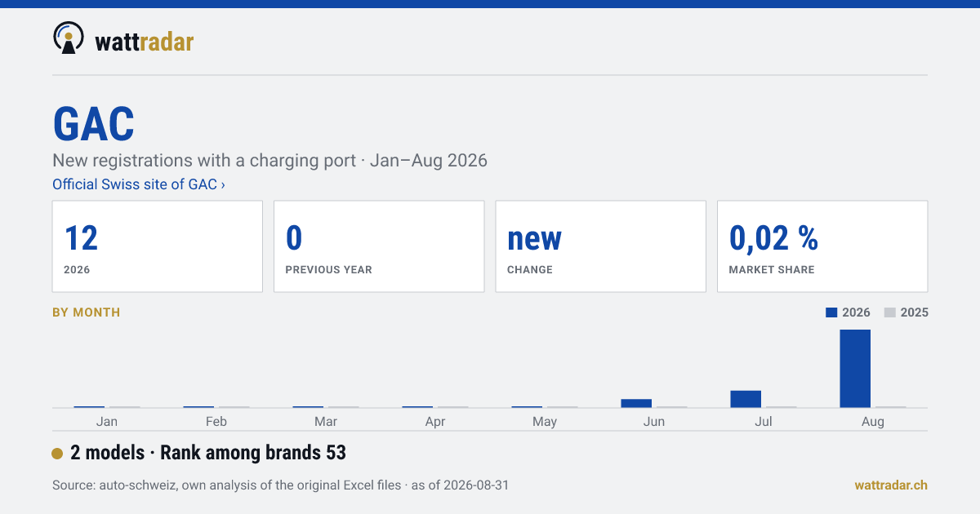Click the Jul month axis label

(764, 421)
